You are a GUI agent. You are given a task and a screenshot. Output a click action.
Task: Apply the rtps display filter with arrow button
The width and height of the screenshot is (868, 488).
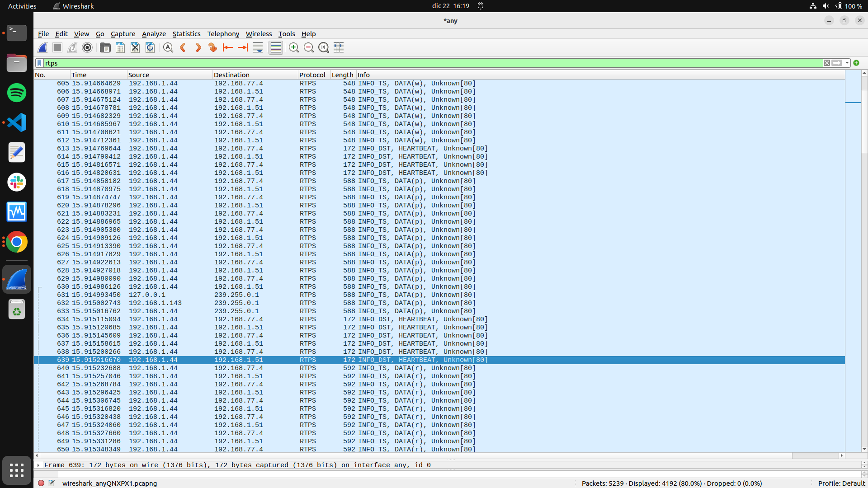(837, 63)
